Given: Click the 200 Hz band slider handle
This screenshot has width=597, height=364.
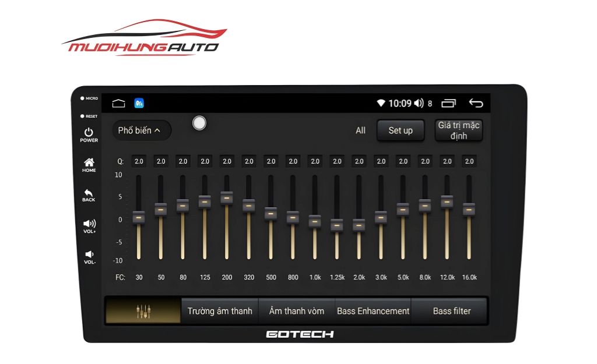Looking at the screenshot, I should (227, 197).
